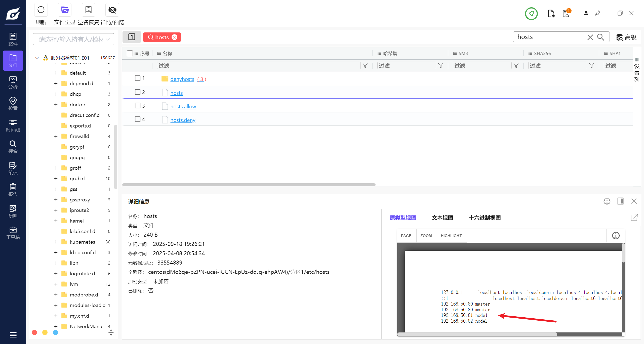Click the details panel settings gear
The image size is (644, 344).
[607, 201]
